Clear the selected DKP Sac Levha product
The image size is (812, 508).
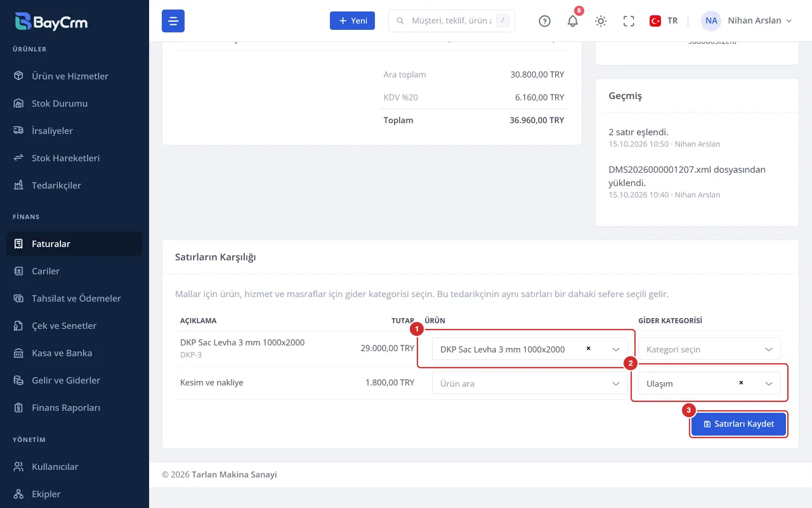pyautogui.click(x=588, y=349)
